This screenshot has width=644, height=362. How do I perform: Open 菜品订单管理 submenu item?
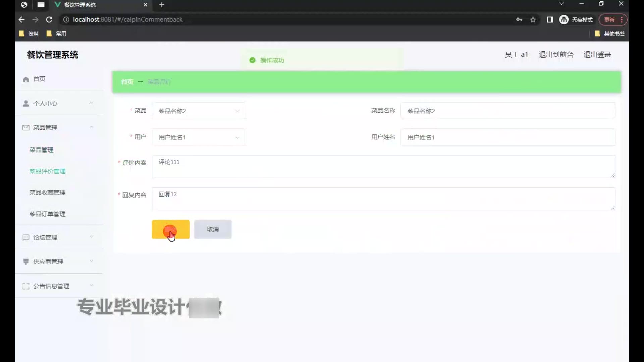47,214
